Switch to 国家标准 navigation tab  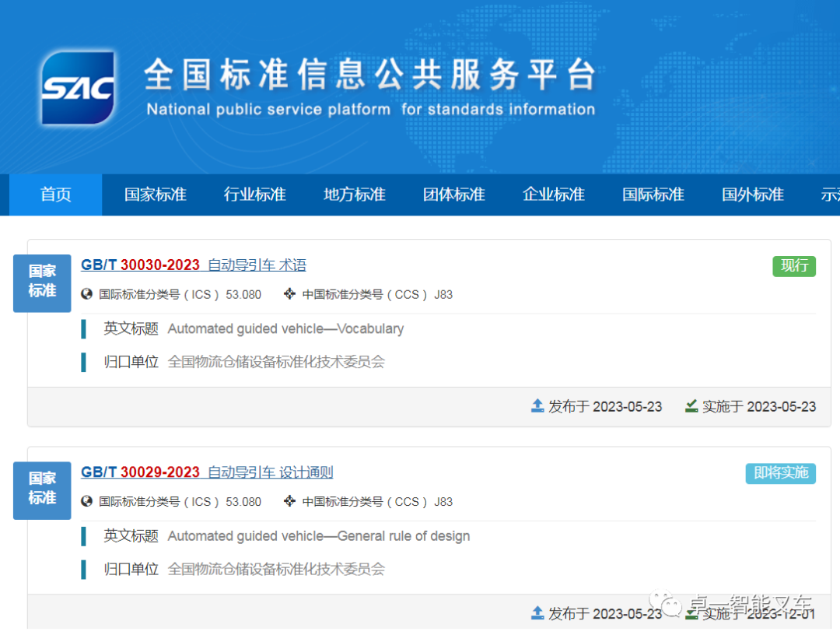coord(156,195)
